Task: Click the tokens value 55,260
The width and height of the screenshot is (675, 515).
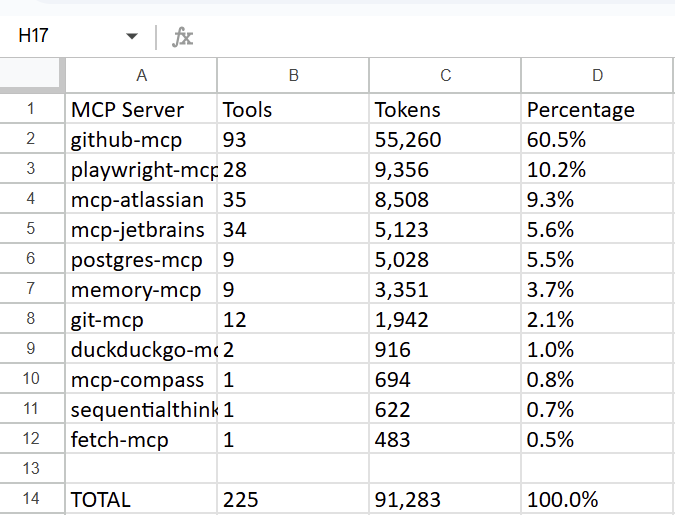Action: [445, 139]
